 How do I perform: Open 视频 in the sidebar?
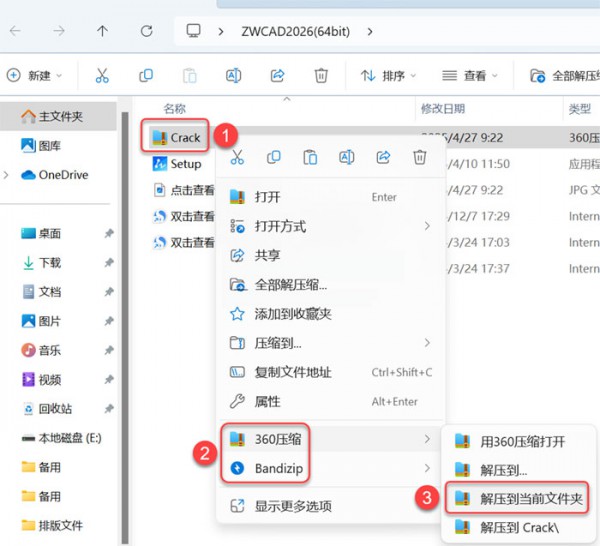coord(41,380)
